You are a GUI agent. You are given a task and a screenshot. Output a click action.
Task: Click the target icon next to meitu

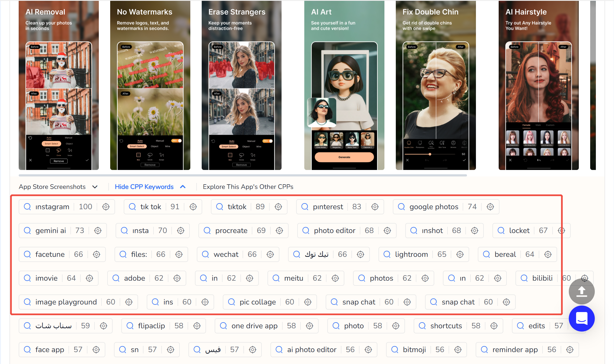[335, 278]
